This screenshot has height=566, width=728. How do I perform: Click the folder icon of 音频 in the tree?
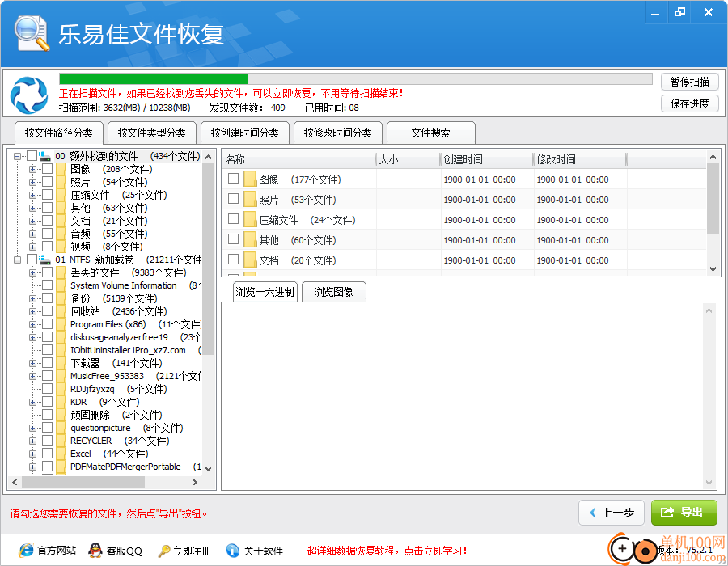click(x=61, y=234)
